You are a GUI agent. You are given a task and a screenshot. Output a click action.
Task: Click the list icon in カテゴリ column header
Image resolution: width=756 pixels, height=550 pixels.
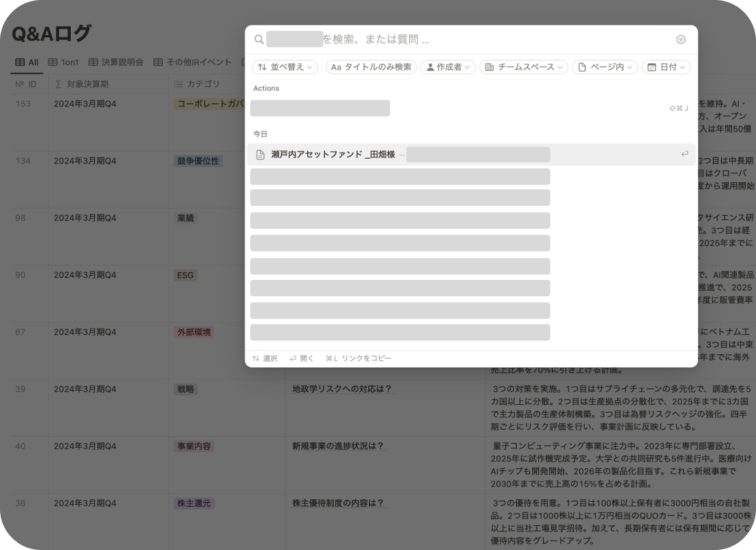pyautogui.click(x=177, y=84)
